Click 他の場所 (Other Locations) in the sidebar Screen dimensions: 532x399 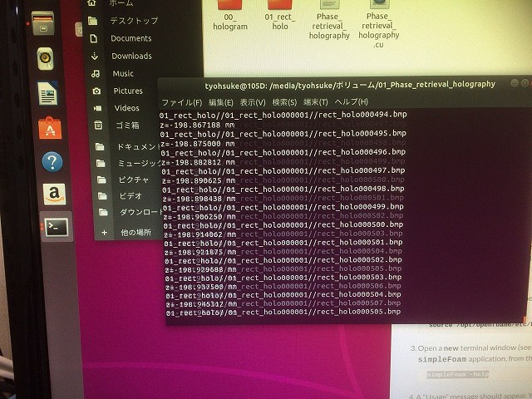(x=135, y=233)
